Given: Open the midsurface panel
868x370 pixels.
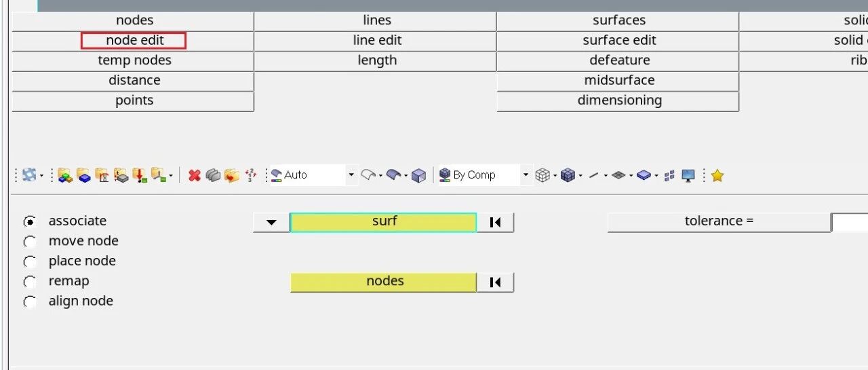Looking at the screenshot, I should click(x=618, y=81).
